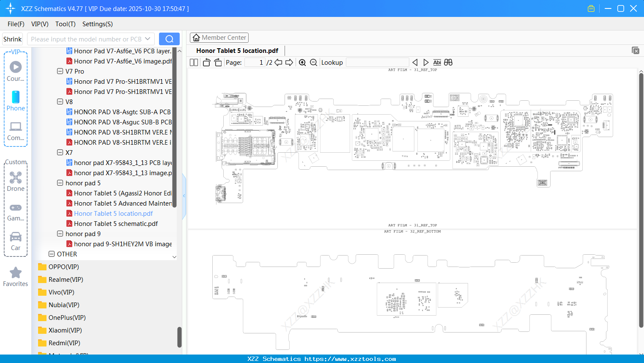Open the VIP(V) menu
The height and width of the screenshot is (363, 644).
(40, 24)
